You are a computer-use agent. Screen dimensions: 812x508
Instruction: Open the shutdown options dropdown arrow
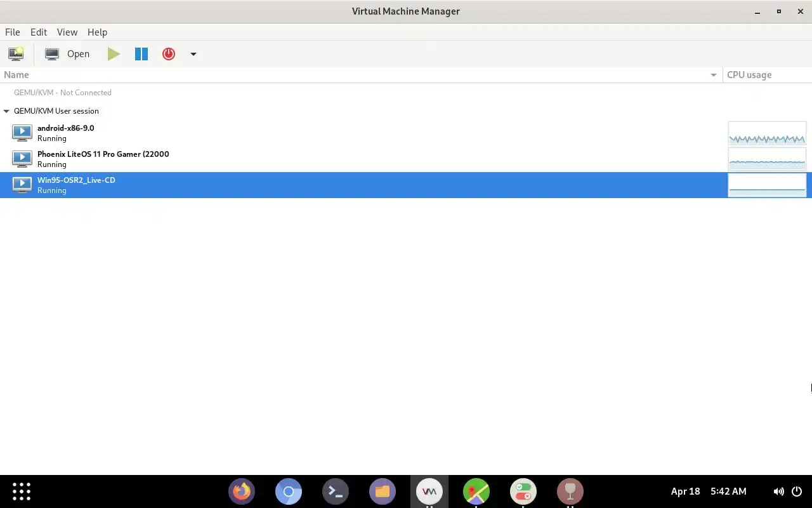pyautogui.click(x=193, y=54)
